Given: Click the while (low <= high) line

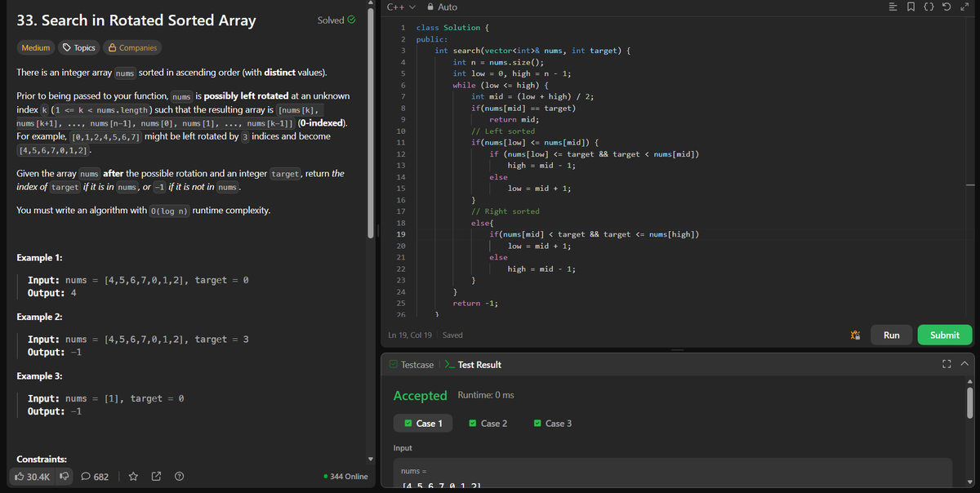Looking at the screenshot, I should pos(500,85).
